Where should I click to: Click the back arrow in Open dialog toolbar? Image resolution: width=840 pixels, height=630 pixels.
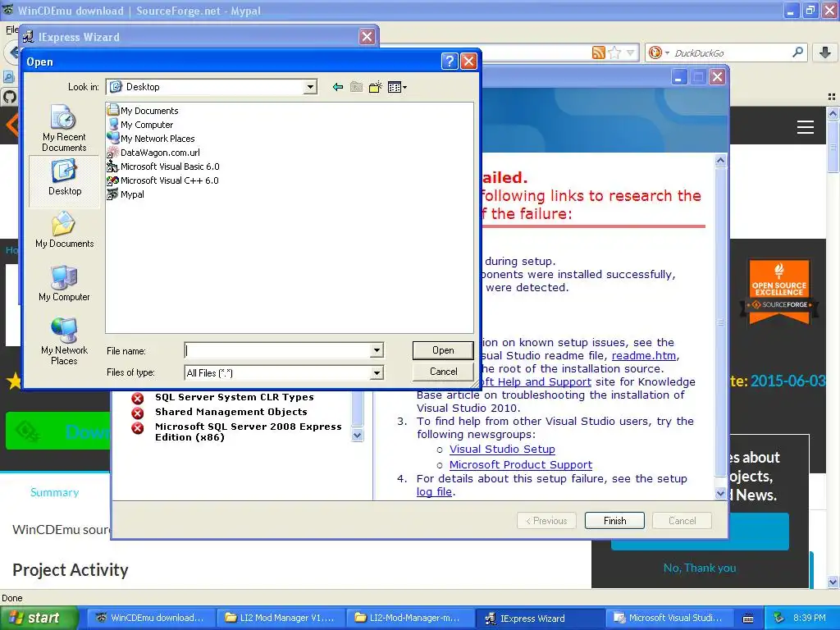pyautogui.click(x=337, y=87)
